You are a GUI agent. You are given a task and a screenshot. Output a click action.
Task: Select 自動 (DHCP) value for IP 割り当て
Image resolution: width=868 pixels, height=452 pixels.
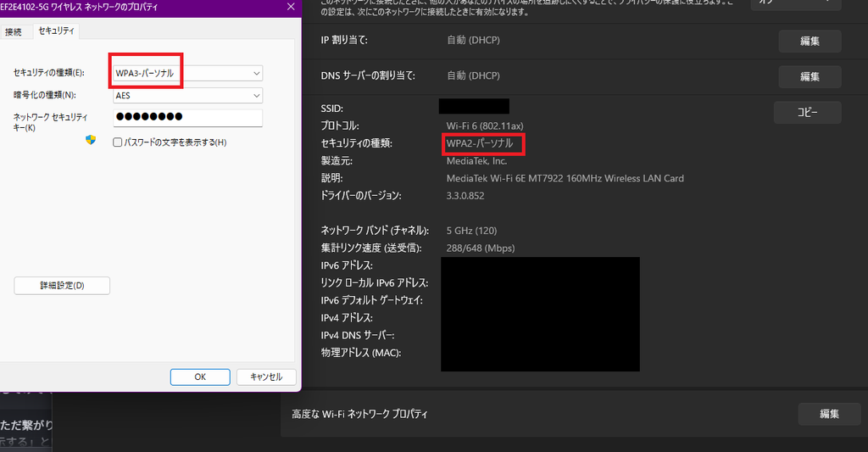click(473, 40)
